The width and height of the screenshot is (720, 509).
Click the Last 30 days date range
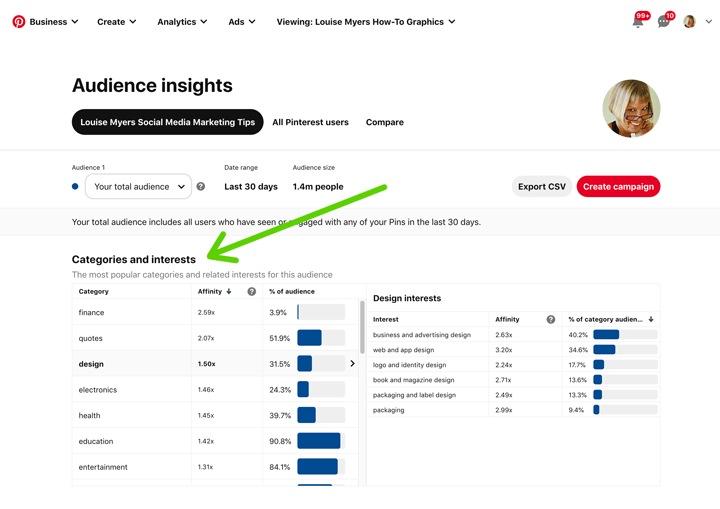[251, 187]
